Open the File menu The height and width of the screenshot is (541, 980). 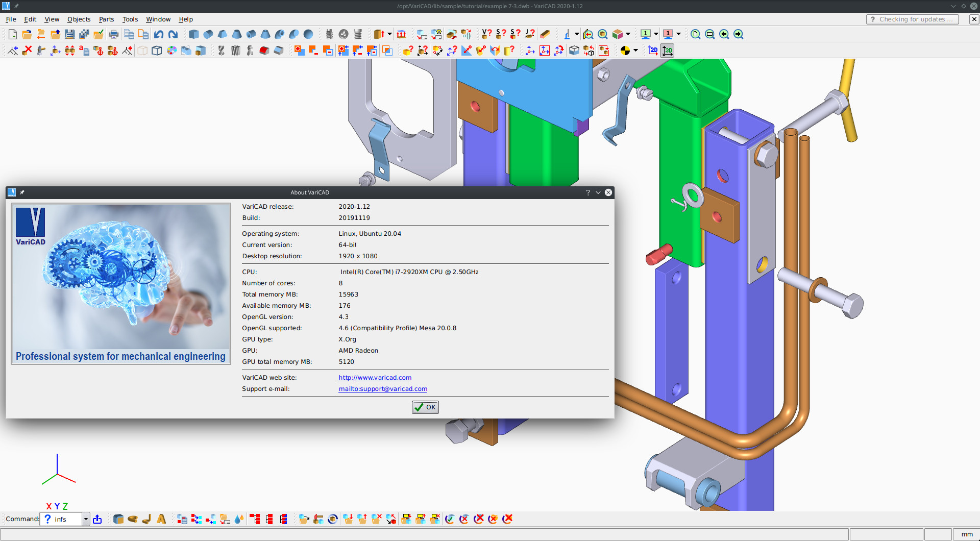pos(11,19)
